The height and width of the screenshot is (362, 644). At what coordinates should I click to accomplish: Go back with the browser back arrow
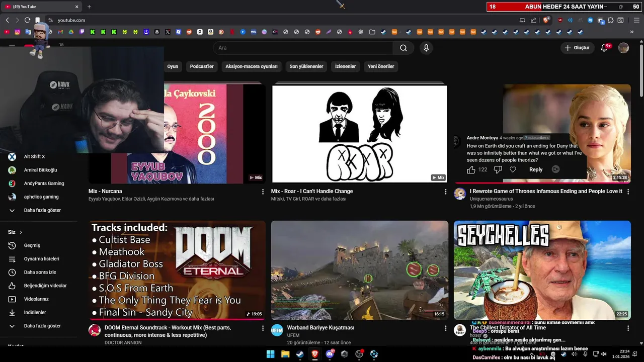[x=7, y=20]
